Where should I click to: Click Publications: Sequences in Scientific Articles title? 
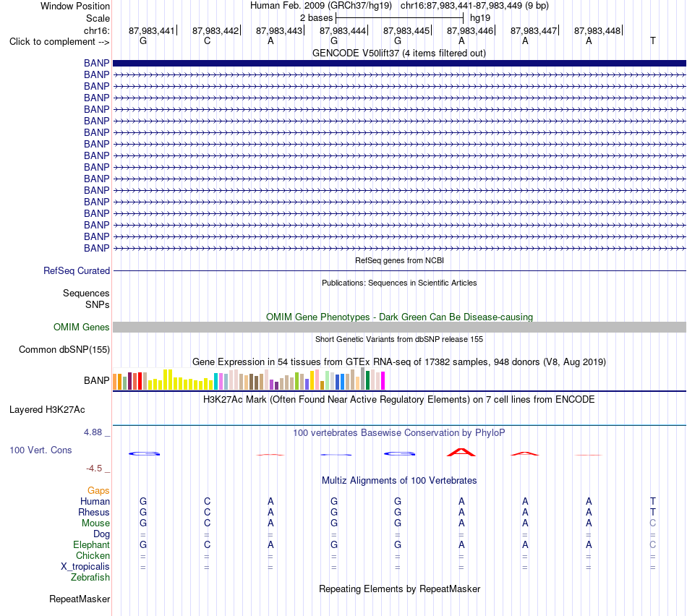[x=399, y=283]
